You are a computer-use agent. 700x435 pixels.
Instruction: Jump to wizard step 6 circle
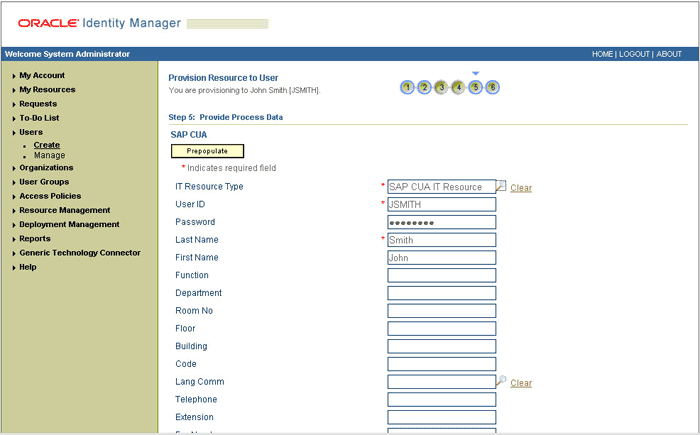(492, 87)
